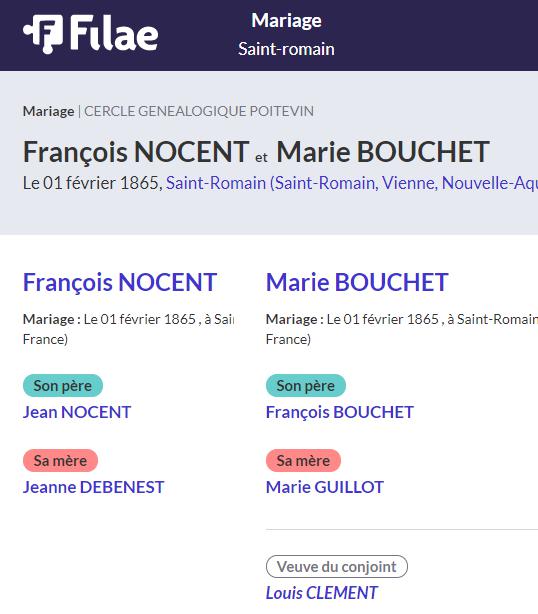Open Marie BOUCHET's profile heading link
The image size is (538, 614).
(357, 282)
